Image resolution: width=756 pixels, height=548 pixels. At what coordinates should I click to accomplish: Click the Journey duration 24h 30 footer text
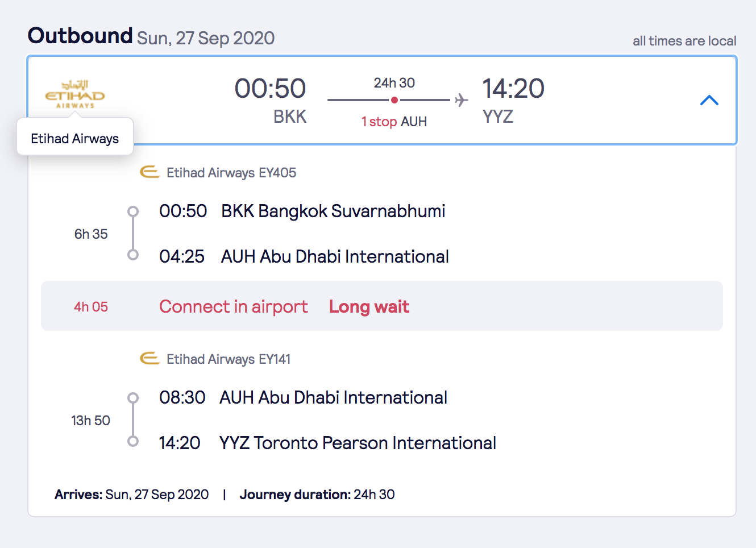coord(317,495)
